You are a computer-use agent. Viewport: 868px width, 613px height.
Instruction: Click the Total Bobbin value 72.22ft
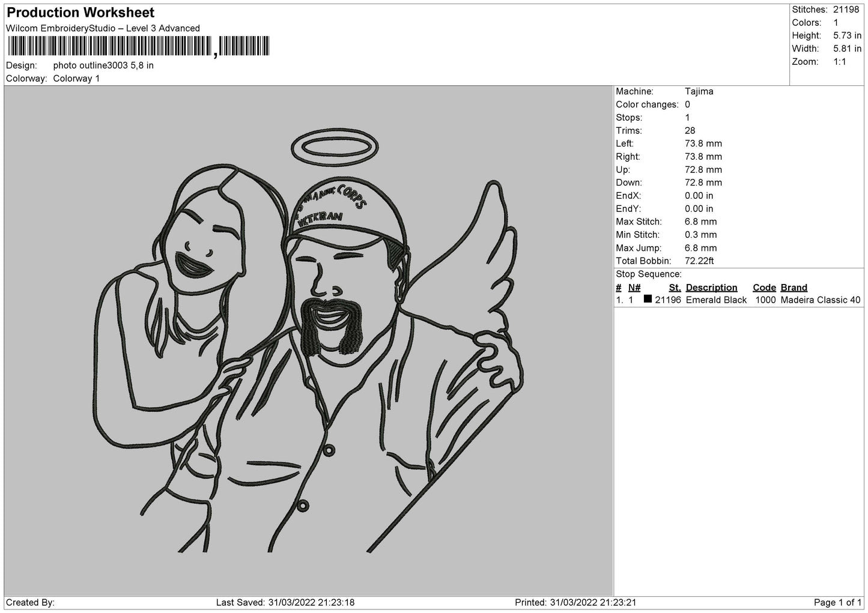click(x=699, y=261)
